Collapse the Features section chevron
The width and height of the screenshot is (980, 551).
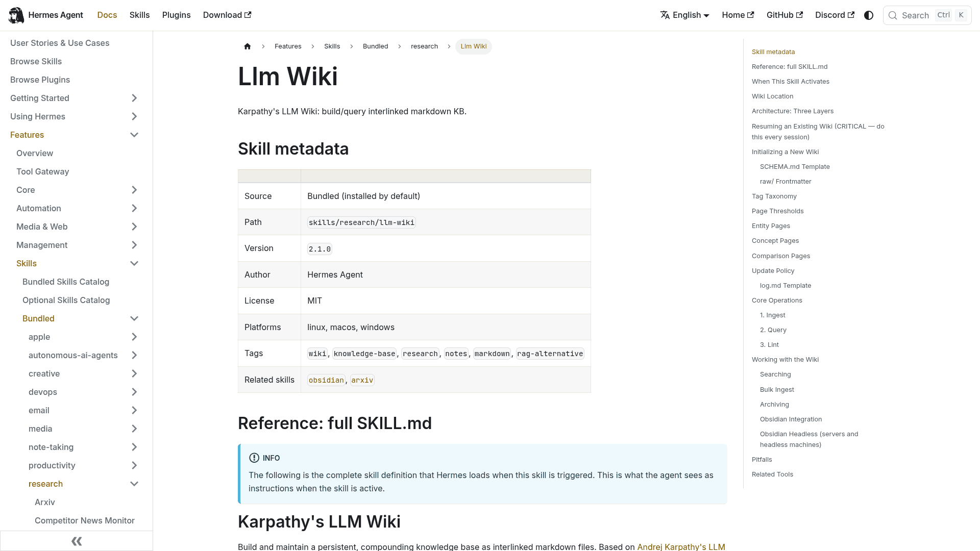(134, 135)
